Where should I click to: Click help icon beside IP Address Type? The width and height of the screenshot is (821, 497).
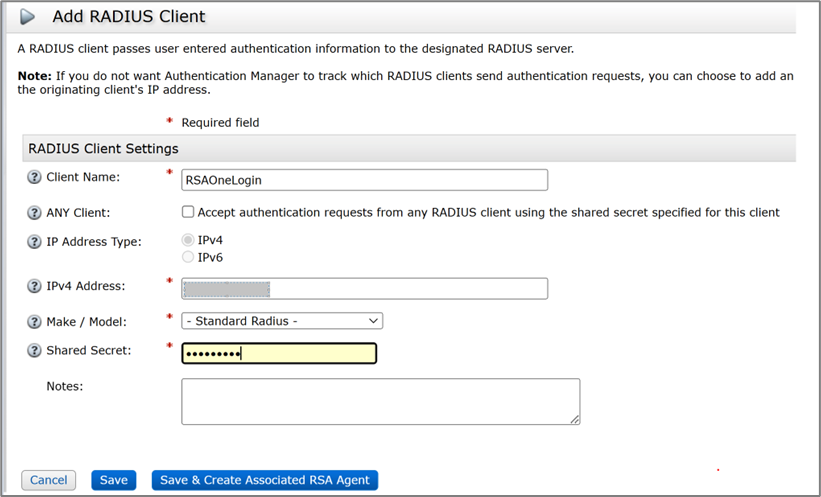34,242
